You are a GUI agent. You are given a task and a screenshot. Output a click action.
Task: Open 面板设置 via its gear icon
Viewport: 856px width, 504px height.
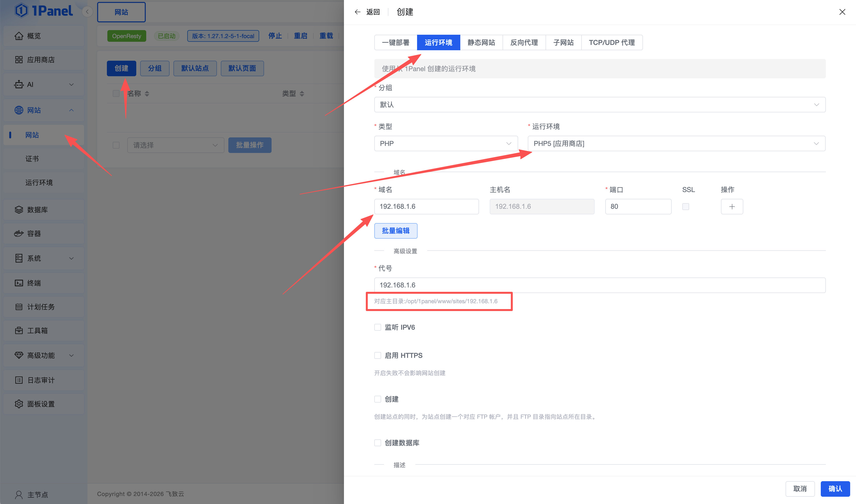[19, 404]
